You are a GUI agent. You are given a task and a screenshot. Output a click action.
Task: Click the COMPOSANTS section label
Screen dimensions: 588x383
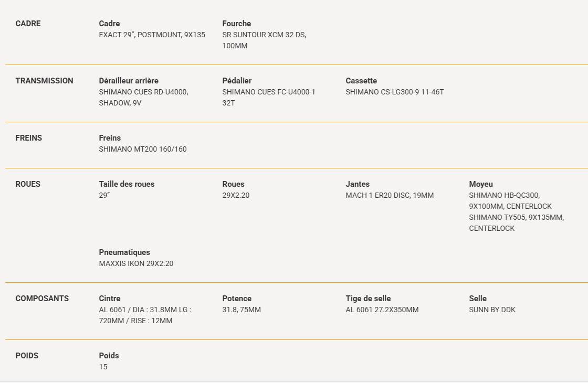point(42,299)
